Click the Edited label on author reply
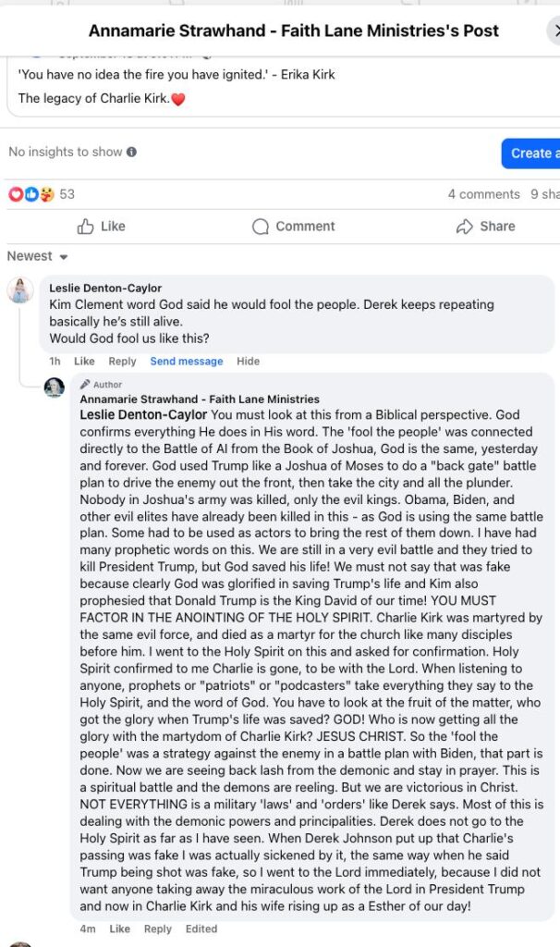560x947 pixels. [x=201, y=929]
